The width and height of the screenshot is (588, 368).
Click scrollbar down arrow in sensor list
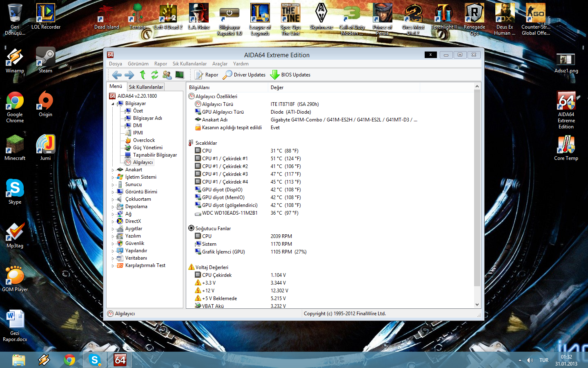tap(477, 305)
